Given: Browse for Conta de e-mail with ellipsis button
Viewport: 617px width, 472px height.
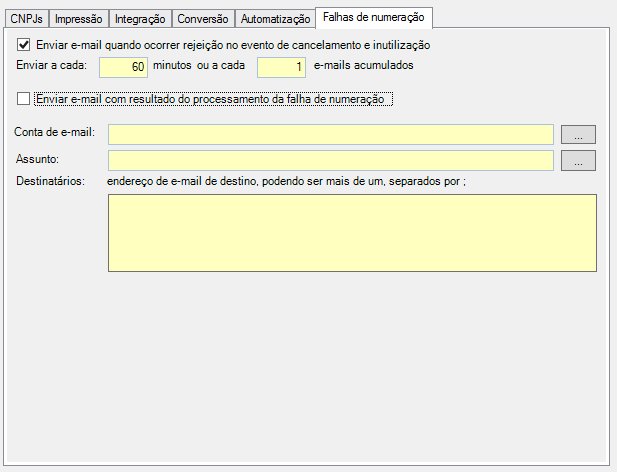Looking at the screenshot, I should pos(578,134).
